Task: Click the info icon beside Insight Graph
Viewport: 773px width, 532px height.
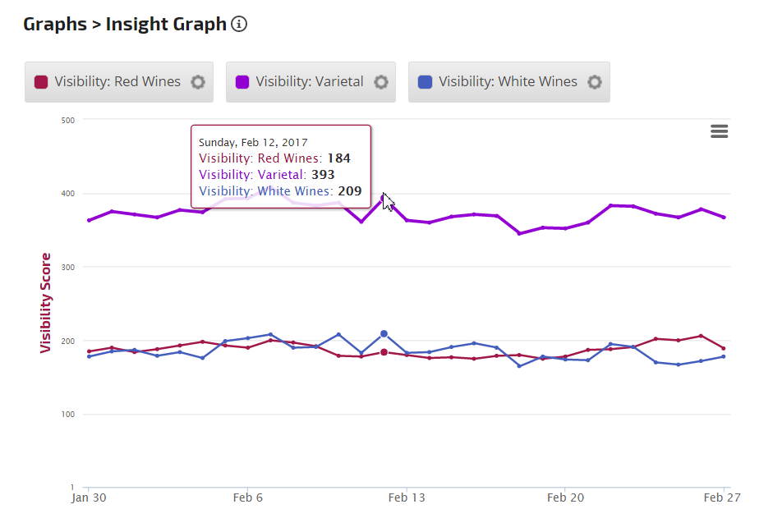Action: pyautogui.click(x=239, y=24)
